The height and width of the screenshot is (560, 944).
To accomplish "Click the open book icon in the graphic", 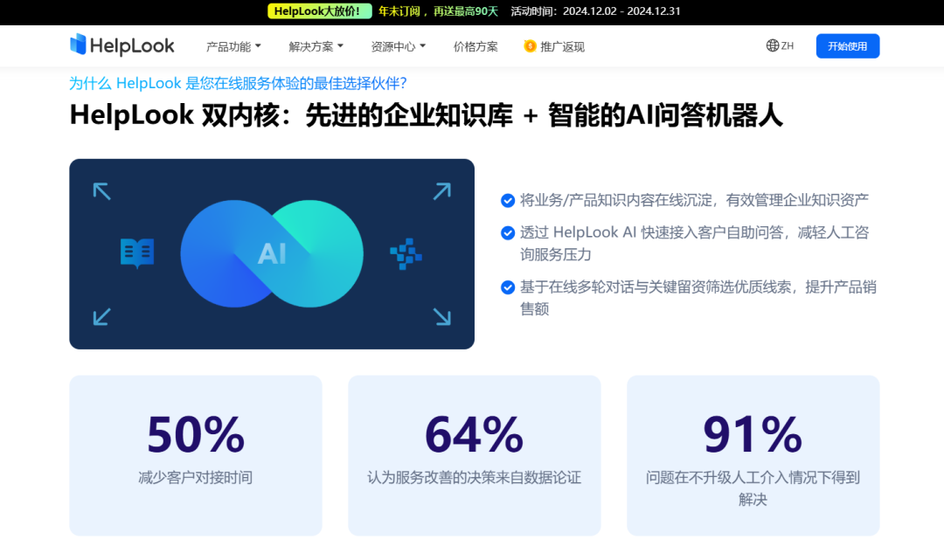I will (137, 252).
